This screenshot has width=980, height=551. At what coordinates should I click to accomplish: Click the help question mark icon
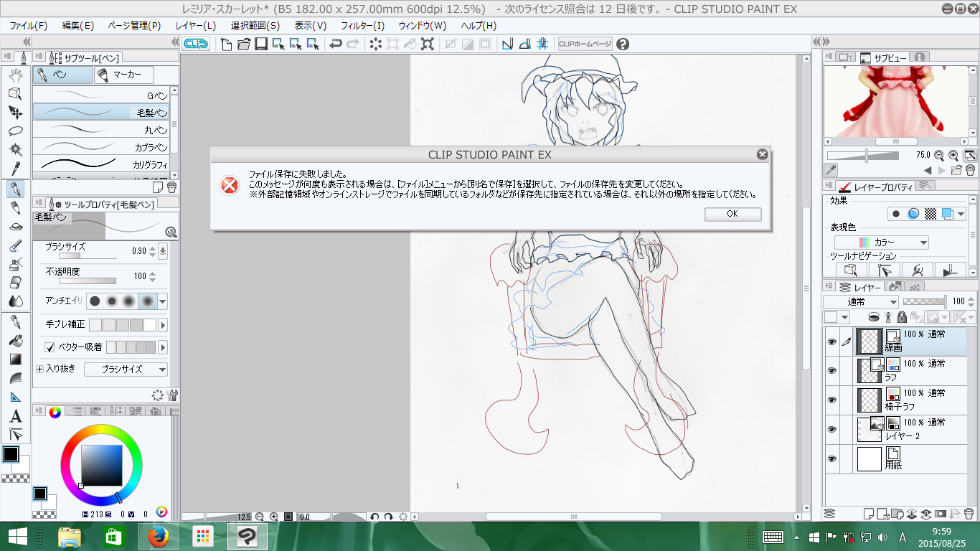622,44
